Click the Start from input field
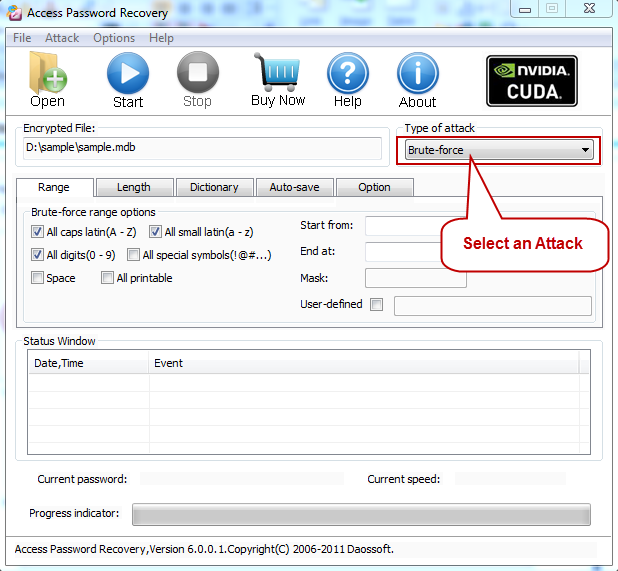The image size is (618, 571). coord(403,226)
